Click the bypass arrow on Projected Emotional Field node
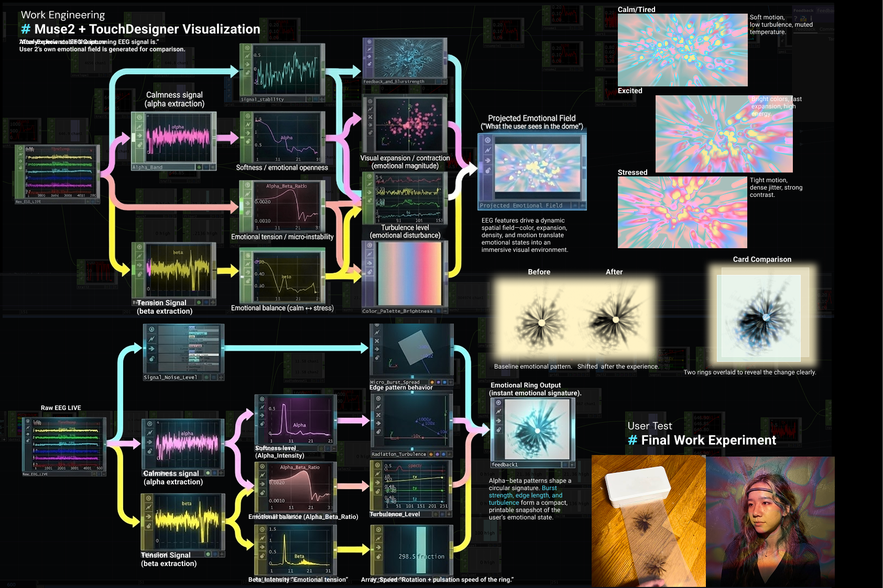Viewport: 883px width, 588px height. click(x=487, y=161)
